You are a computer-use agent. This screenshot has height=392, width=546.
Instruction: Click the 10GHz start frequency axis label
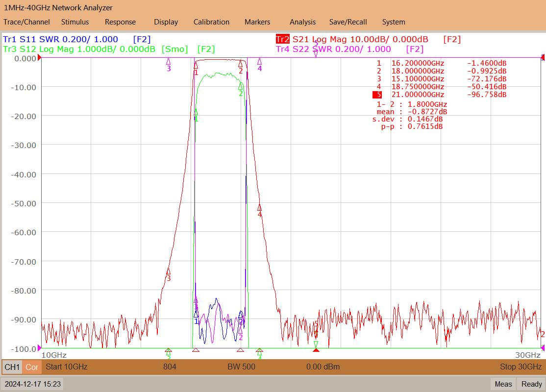click(x=54, y=355)
